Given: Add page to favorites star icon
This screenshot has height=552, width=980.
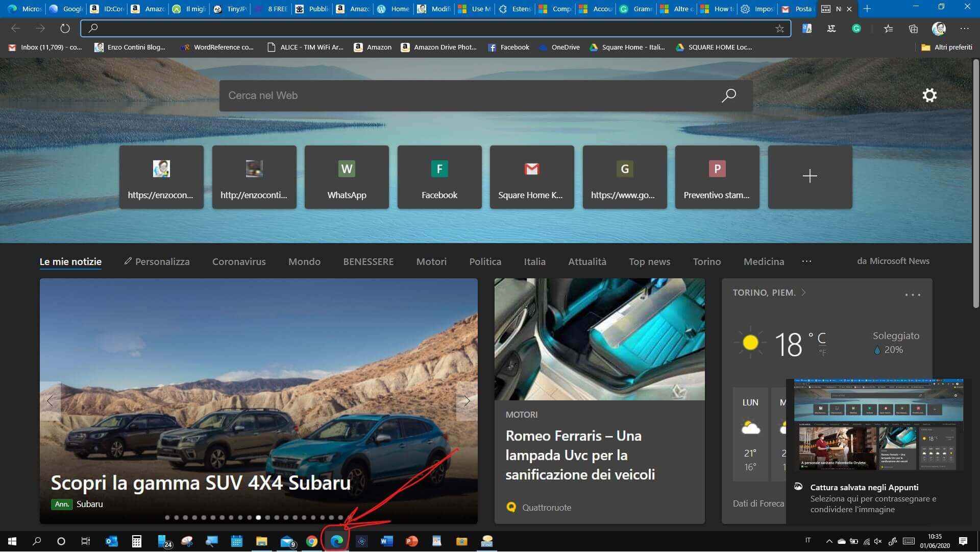Looking at the screenshot, I should [779, 29].
